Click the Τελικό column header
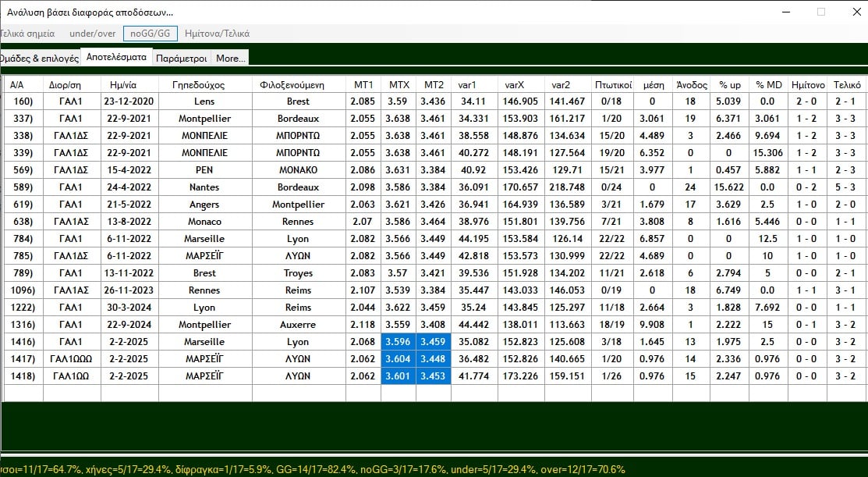Image resolution: width=868 pixels, height=477 pixels. 847,84
